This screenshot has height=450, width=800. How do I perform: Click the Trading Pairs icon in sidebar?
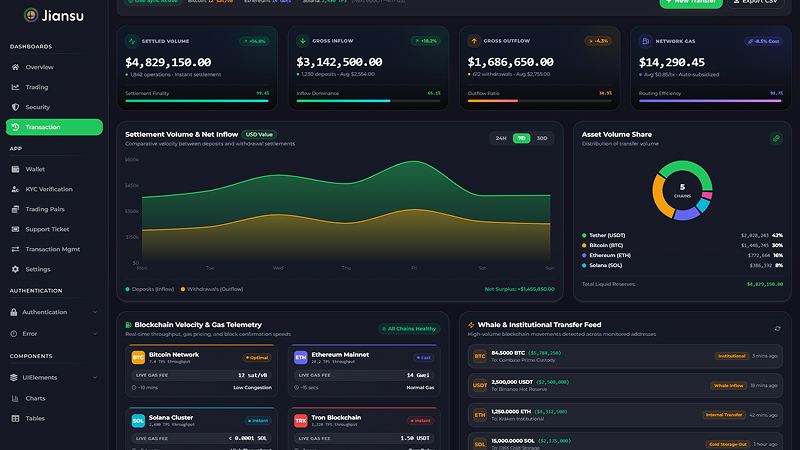(x=15, y=209)
